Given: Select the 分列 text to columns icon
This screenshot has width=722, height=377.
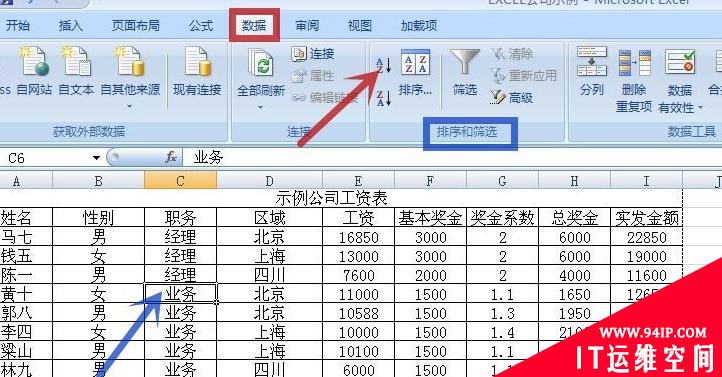Looking at the screenshot, I should [592, 70].
